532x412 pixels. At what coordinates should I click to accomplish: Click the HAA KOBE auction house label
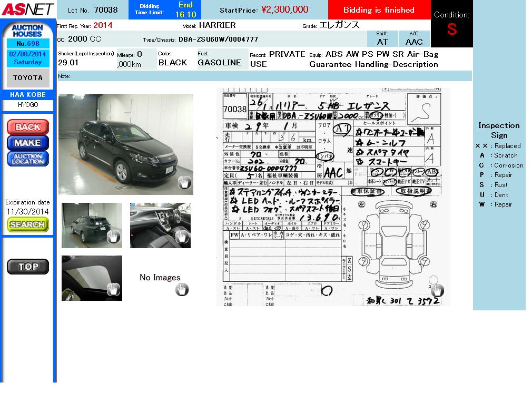[28, 95]
